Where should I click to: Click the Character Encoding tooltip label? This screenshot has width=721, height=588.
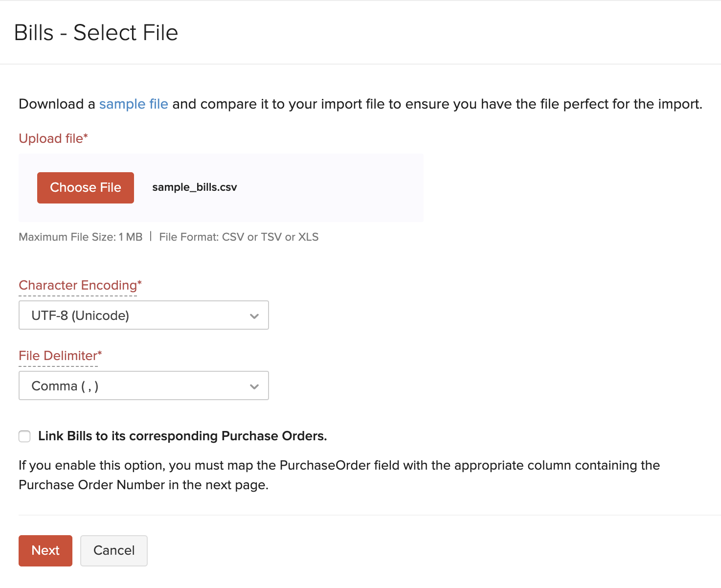point(79,285)
